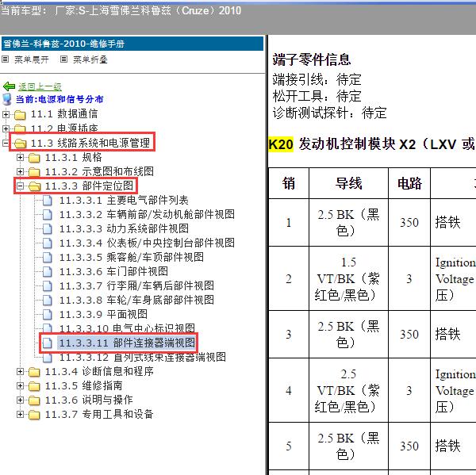Image resolution: width=476 pixels, height=475 pixels.
Task: Open the 返回上一级 link
Action: pos(40,86)
